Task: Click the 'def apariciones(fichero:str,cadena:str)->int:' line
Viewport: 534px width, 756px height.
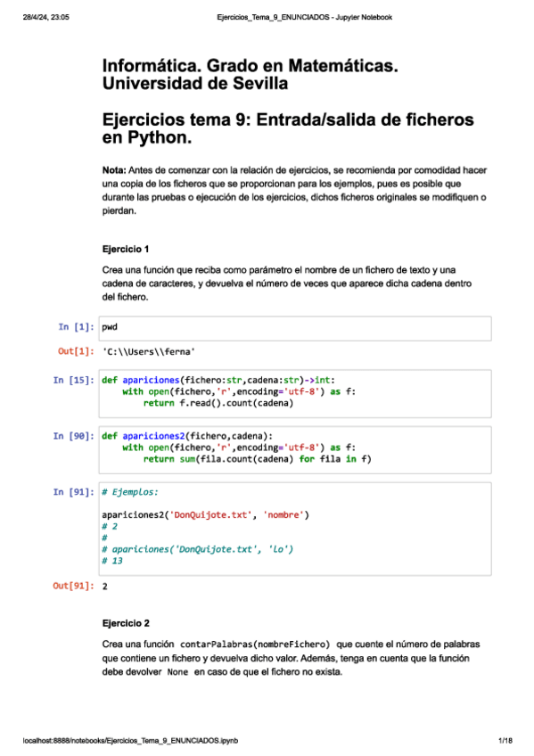Action: pos(218,380)
